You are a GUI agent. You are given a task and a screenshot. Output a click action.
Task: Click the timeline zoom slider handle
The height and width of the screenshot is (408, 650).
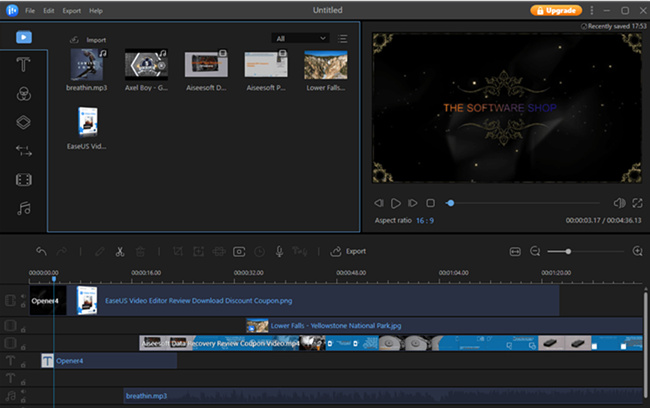(568, 251)
